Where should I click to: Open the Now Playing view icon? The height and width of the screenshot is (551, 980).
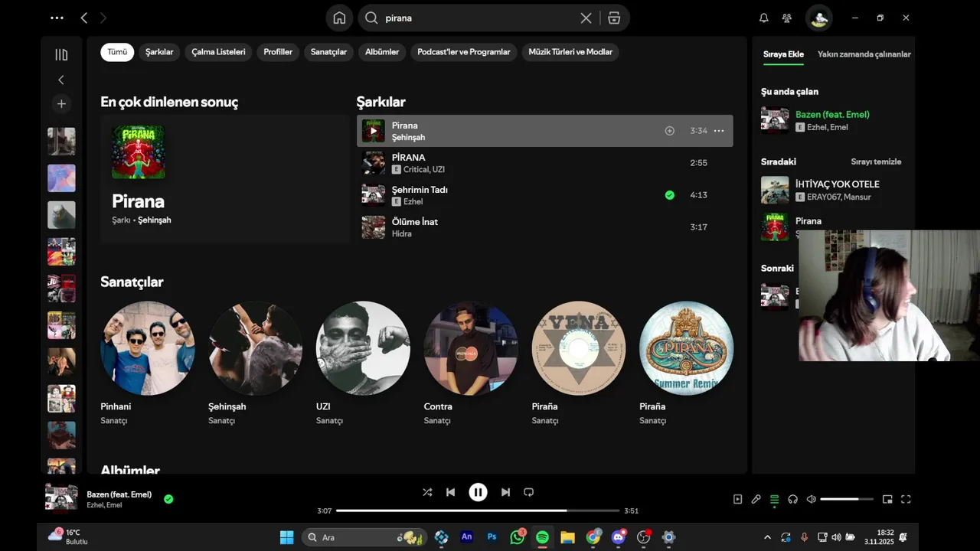click(737, 499)
